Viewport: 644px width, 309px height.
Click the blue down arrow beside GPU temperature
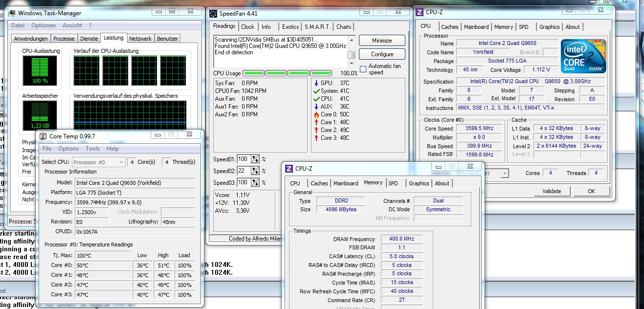(316, 83)
